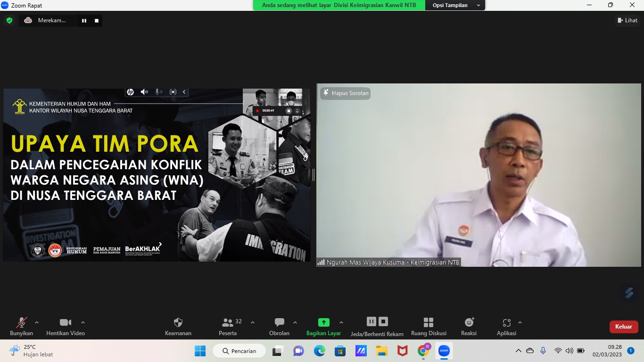Click the Pencarian taskbar search box

pos(239,351)
